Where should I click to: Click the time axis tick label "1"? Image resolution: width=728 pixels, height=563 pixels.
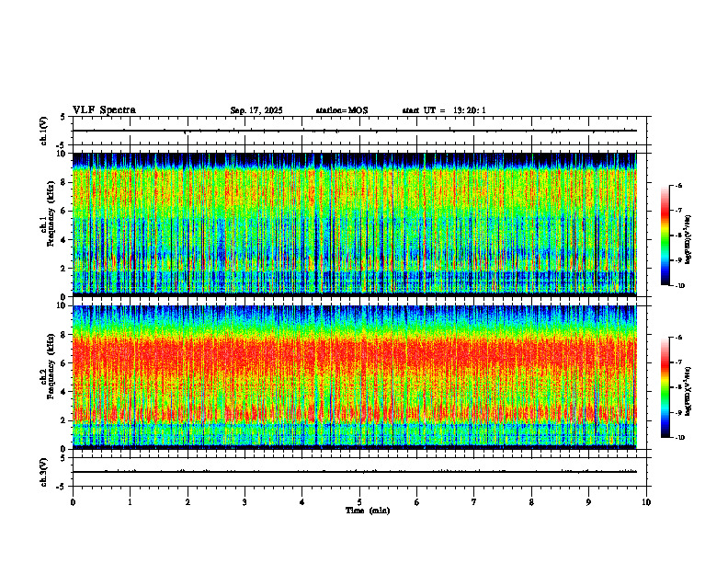click(x=130, y=502)
